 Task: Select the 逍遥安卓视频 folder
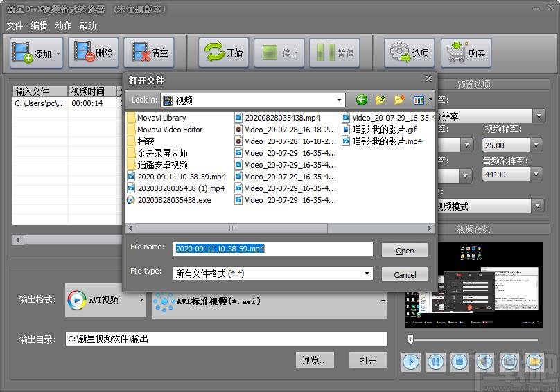[x=157, y=165]
